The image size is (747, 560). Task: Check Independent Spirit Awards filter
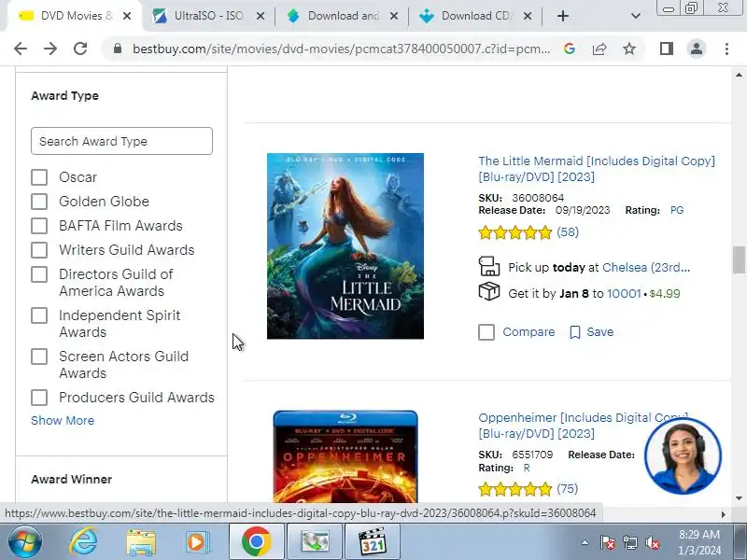point(39,315)
